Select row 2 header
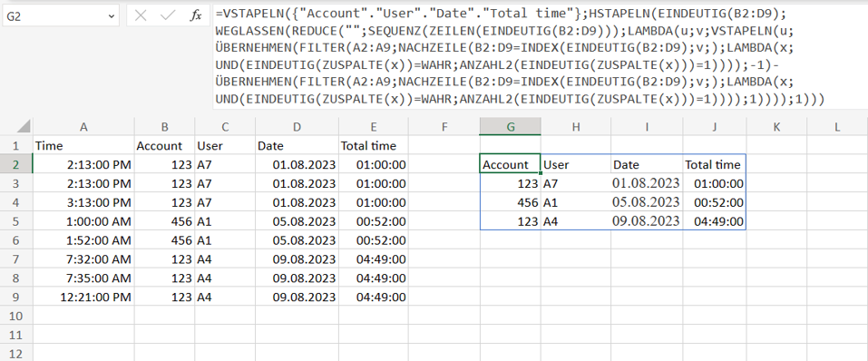Image resolution: width=868 pixels, height=361 pixels. tap(16, 164)
